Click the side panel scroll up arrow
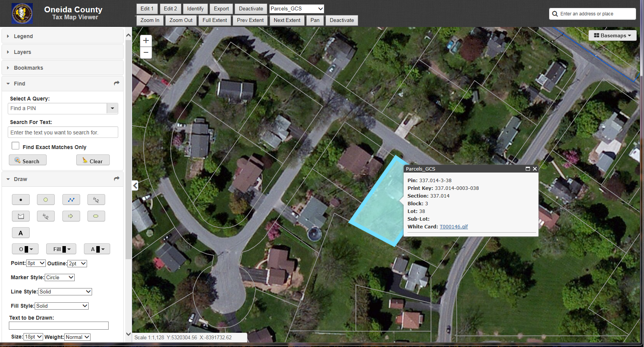This screenshot has width=644, height=347. pos(129,35)
